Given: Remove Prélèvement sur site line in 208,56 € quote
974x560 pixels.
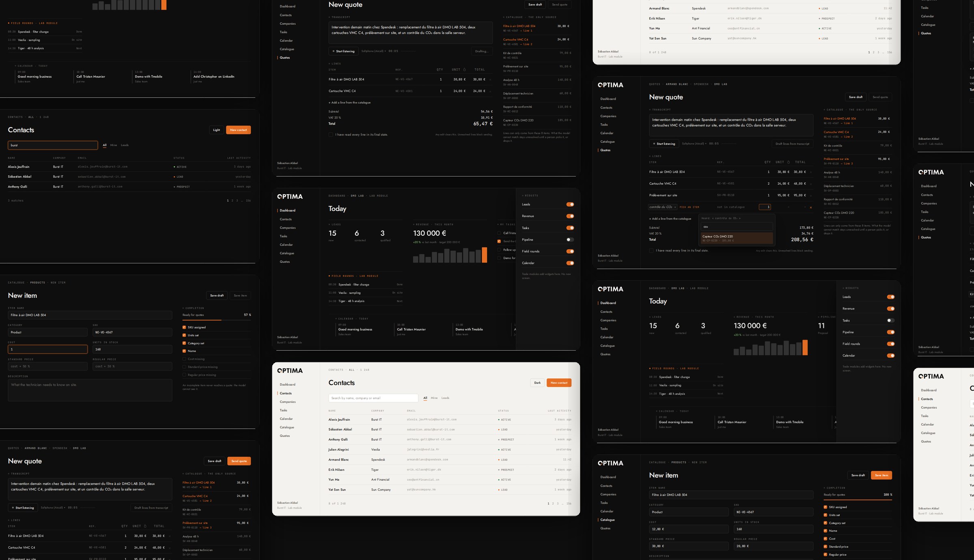Looking at the screenshot, I should coord(811,195).
